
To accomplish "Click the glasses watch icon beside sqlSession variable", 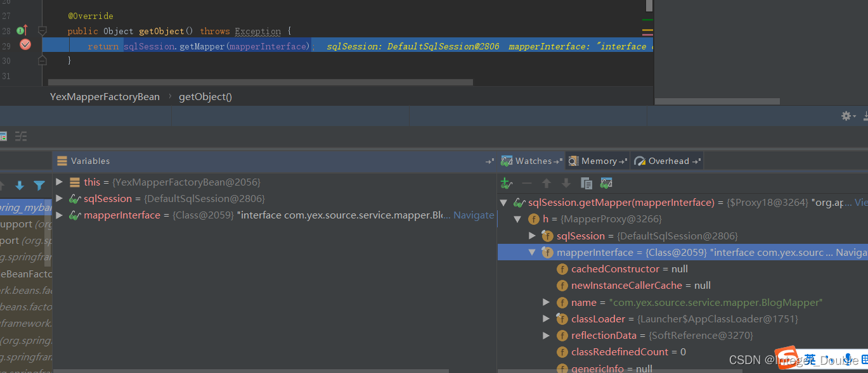I will pos(75,198).
